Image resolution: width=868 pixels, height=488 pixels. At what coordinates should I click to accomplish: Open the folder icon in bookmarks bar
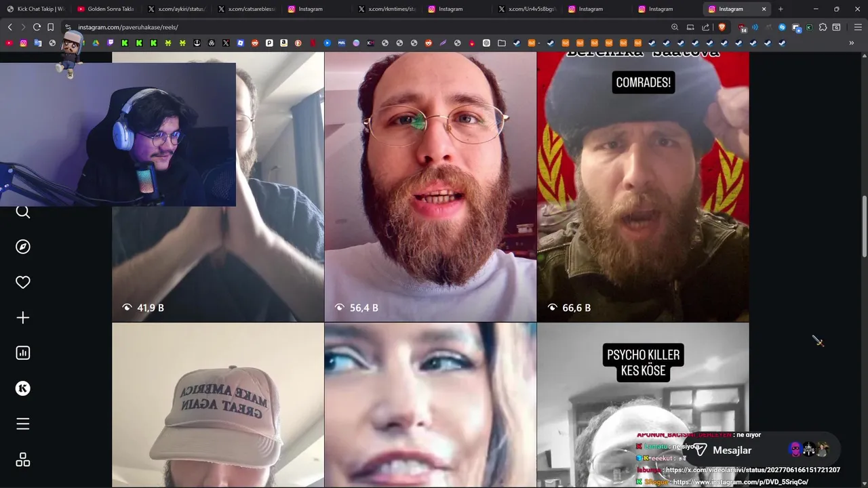click(x=502, y=43)
